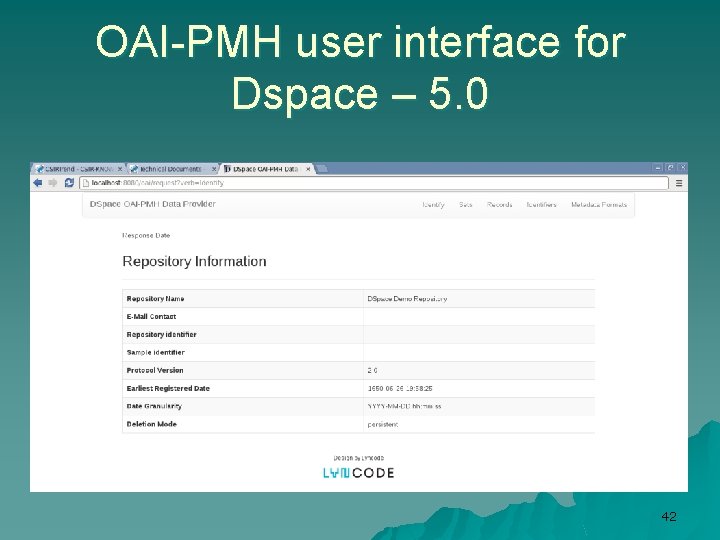
Task: Go back using browser back arrow
Action: pos(38,183)
